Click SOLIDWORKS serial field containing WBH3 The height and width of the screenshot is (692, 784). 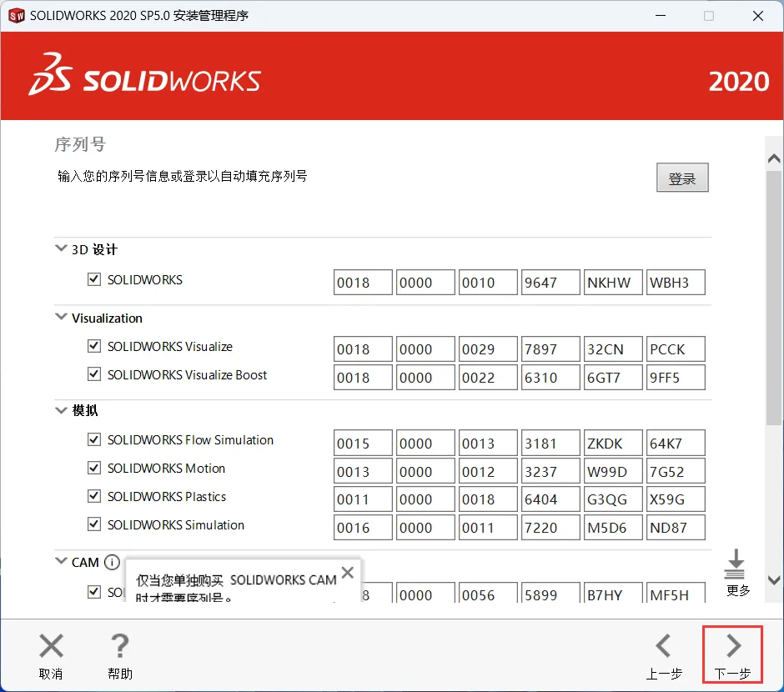(x=676, y=283)
